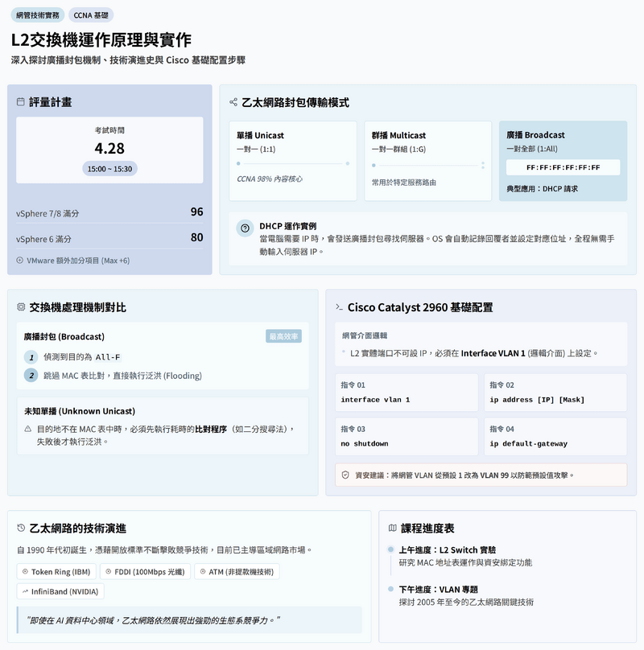Select the 單播 Unicast card
The width and height of the screenshot is (644, 650).
tap(292, 161)
